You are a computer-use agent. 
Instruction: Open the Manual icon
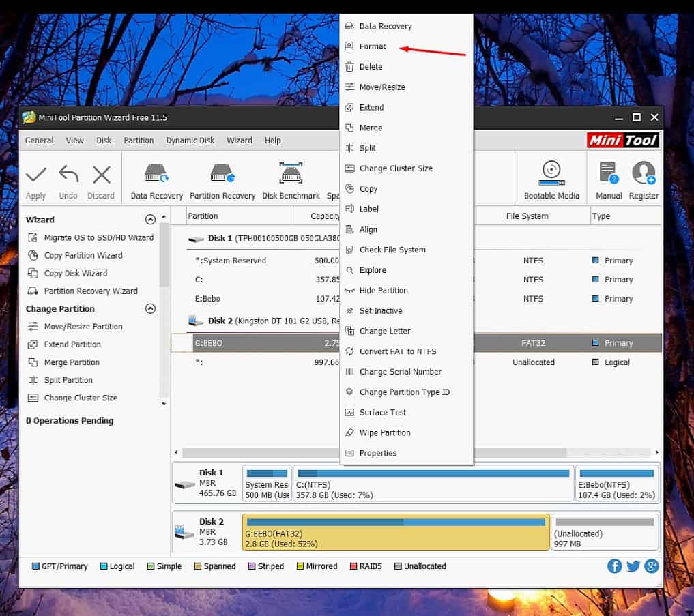609,173
